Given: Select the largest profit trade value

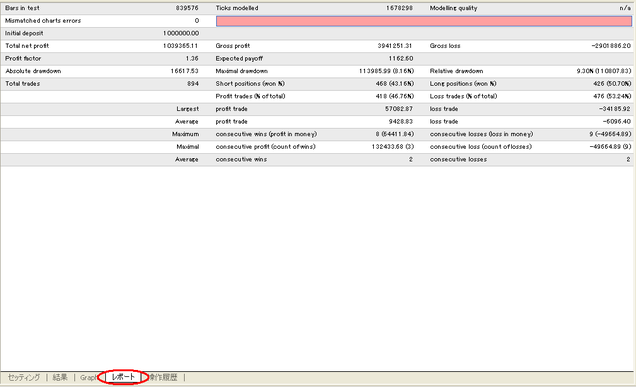Looking at the screenshot, I should 399,109.
